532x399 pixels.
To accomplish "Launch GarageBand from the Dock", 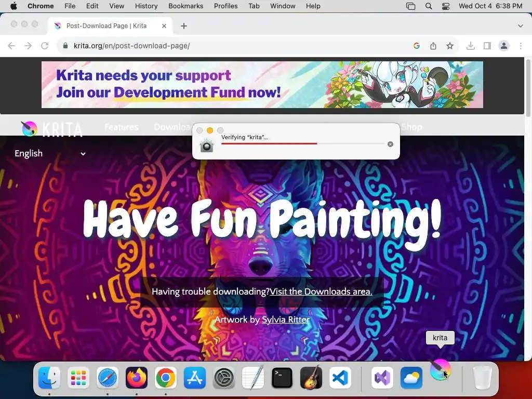I will click(x=311, y=378).
